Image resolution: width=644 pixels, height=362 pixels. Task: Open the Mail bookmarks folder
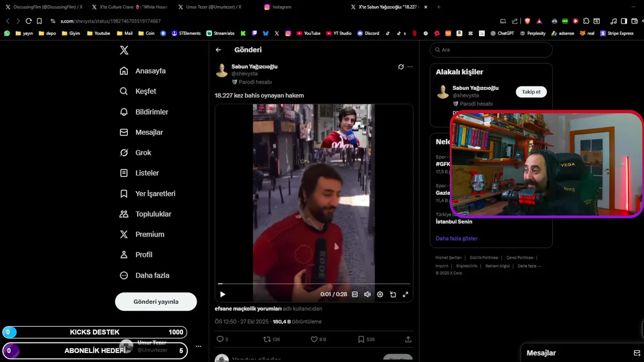click(125, 33)
